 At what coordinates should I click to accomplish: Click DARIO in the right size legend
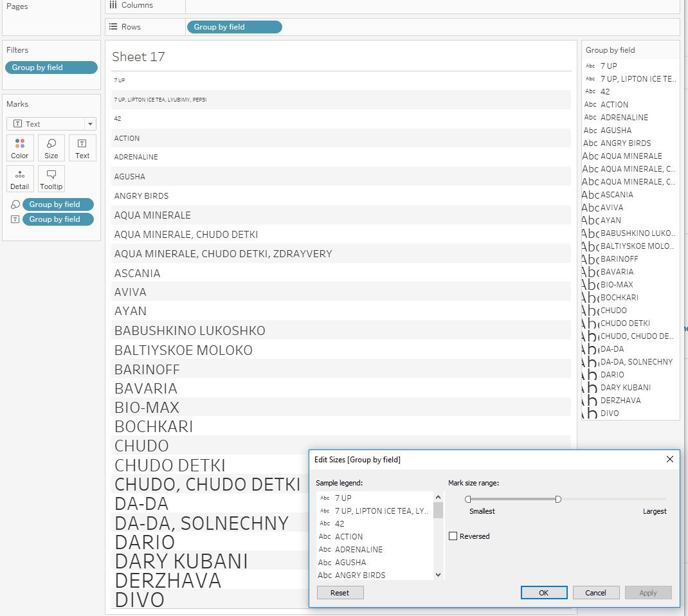tap(612, 375)
